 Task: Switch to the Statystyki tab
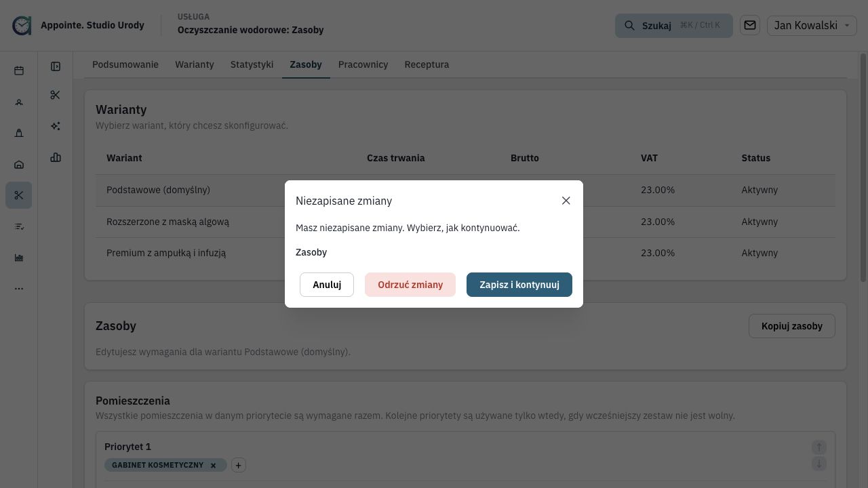click(252, 64)
